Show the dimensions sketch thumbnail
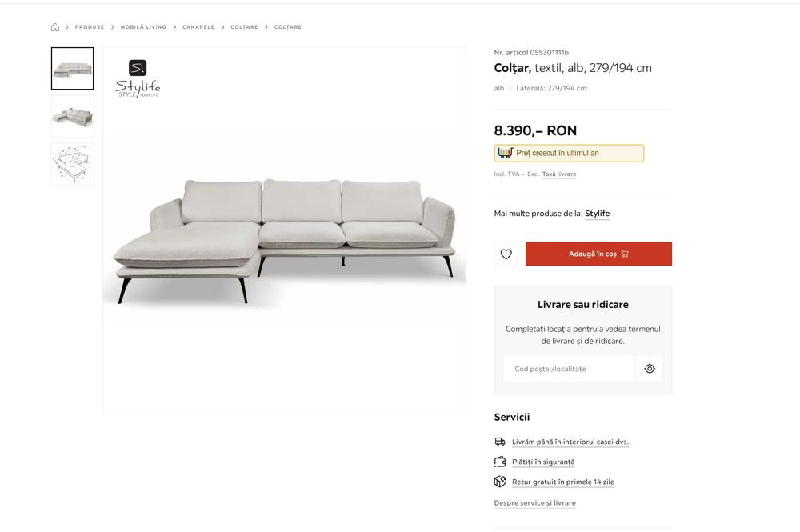This screenshot has width=800, height=532. pyautogui.click(x=73, y=165)
